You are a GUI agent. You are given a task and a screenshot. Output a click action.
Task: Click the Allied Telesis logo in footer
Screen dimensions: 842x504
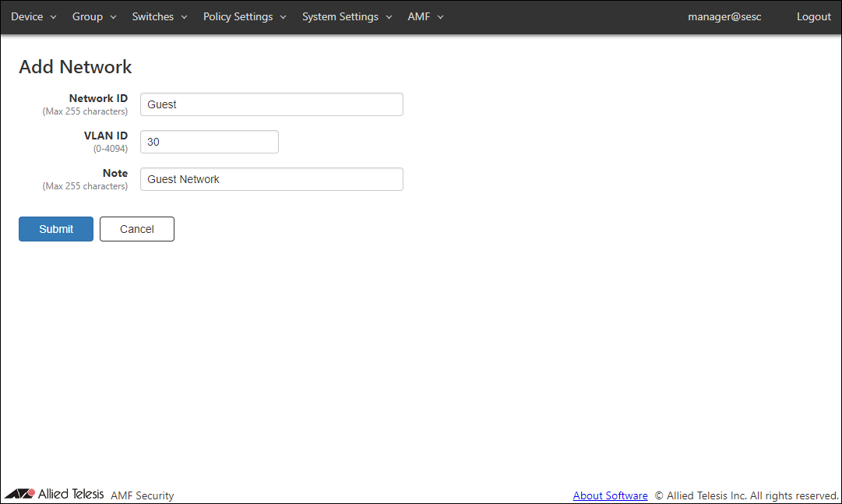pos(54,494)
